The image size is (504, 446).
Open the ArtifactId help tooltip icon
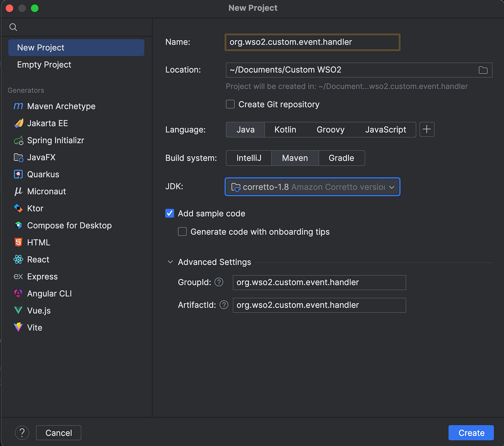point(224,305)
